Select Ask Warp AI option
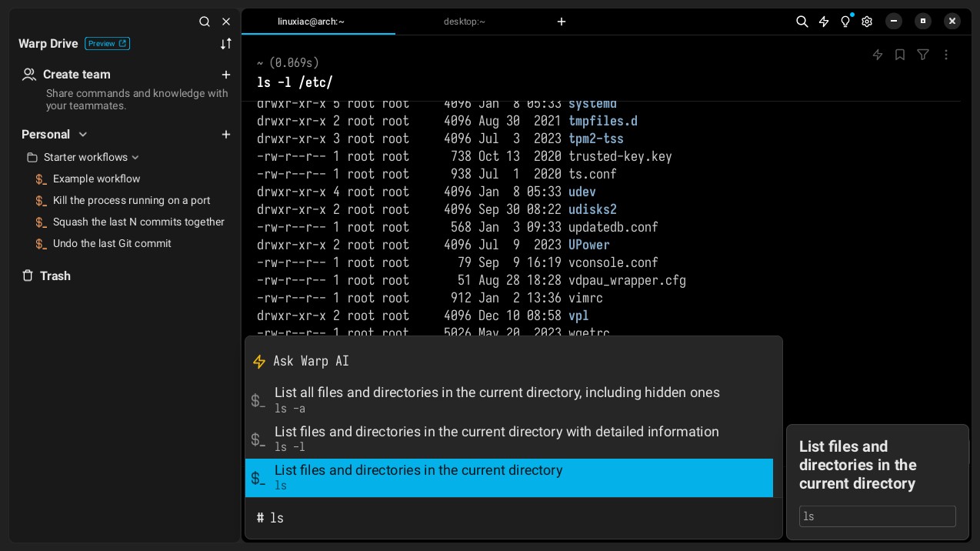The height and width of the screenshot is (551, 980). click(508, 361)
